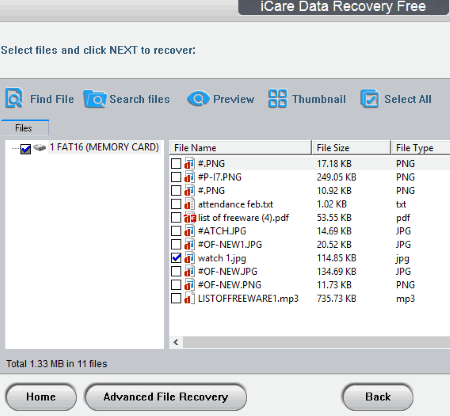Click the Select All checkmark icon
This screenshot has height=416, width=450.
(369, 99)
